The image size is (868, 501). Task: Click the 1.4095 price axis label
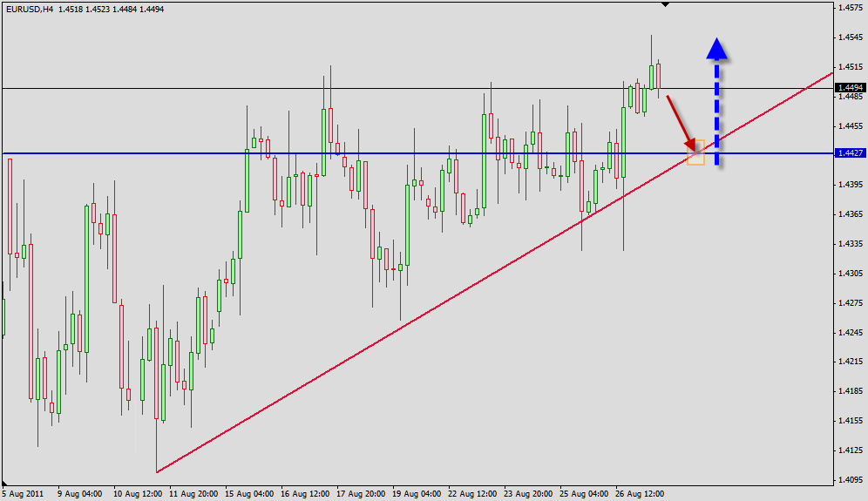coord(851,480)
